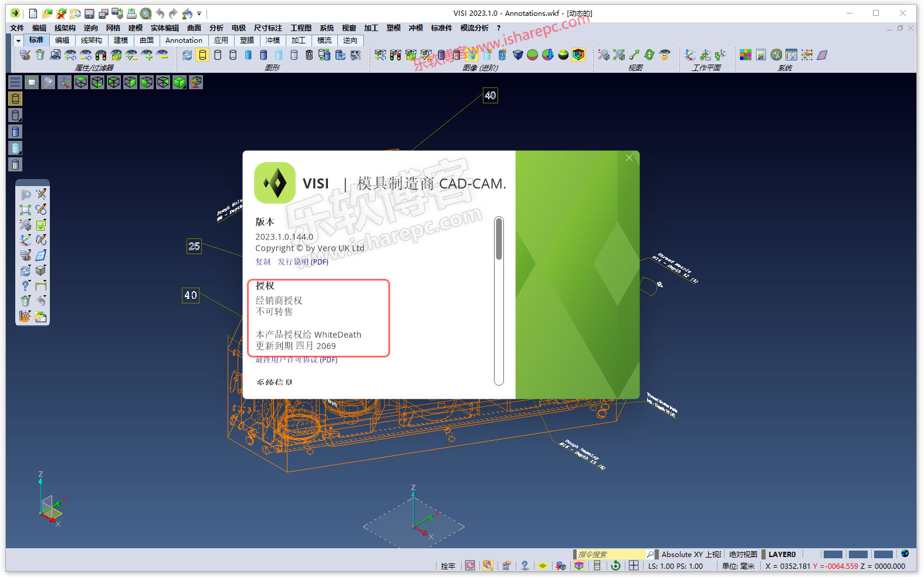Viewport: 924px width, 577px height.
Task: Click the zoom-window magnifier in the 视图 group
Action: point(604,55)
